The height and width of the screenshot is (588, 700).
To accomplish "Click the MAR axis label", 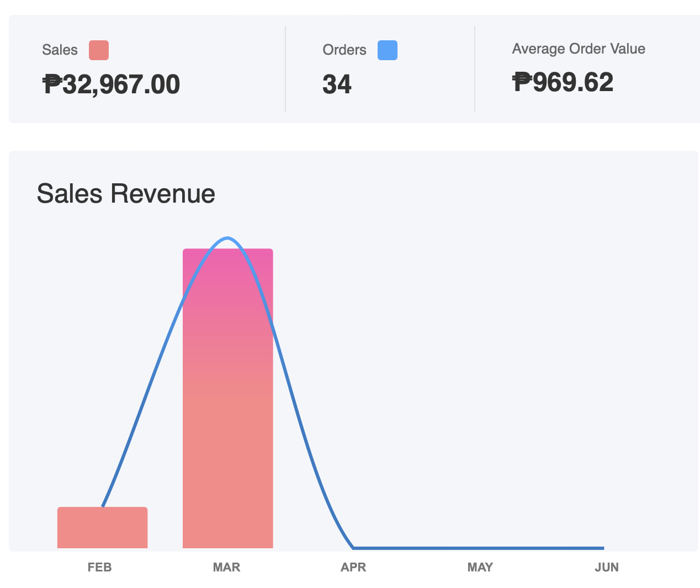I will click(226, 568).
